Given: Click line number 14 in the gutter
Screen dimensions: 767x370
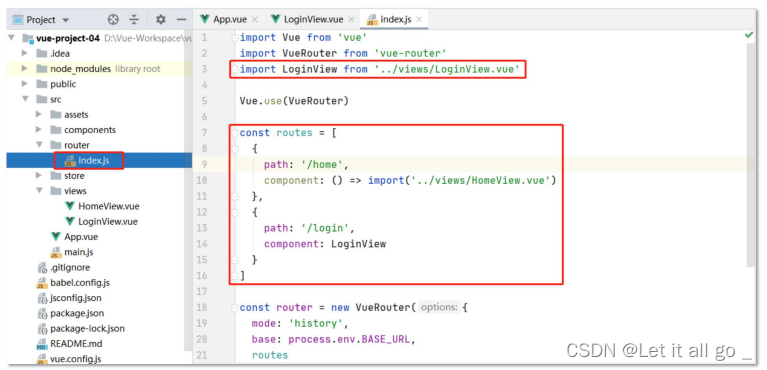Looking at the screenshot, I should [202, 244].
